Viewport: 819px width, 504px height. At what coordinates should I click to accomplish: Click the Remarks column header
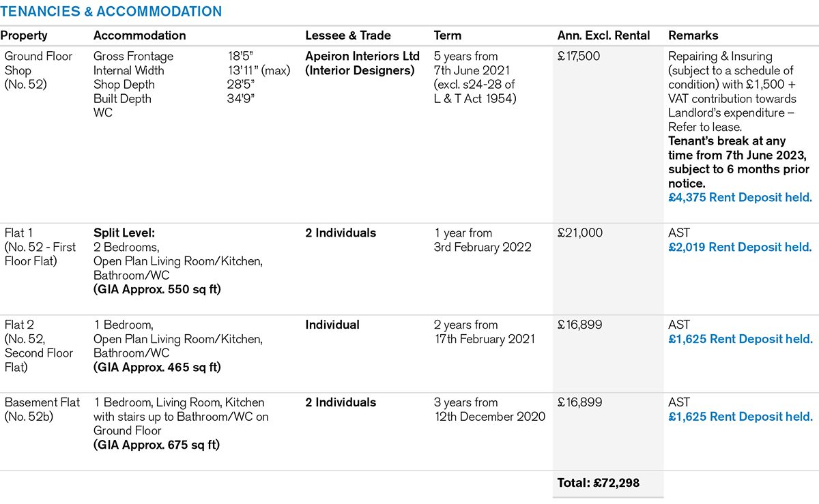693,35
